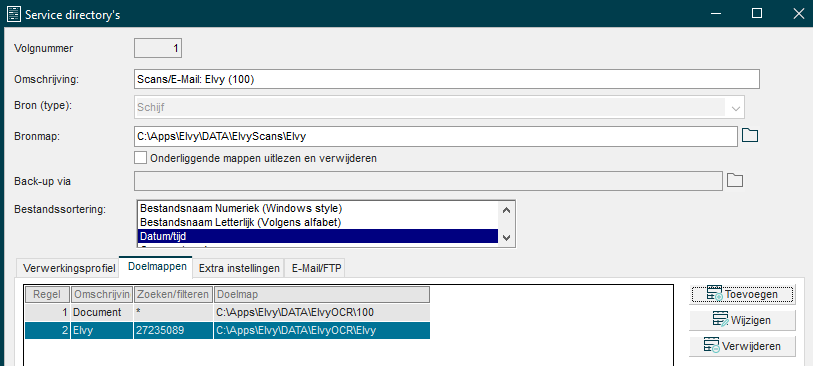Open folder browser for Bronmap

click(x=750, y=136)
